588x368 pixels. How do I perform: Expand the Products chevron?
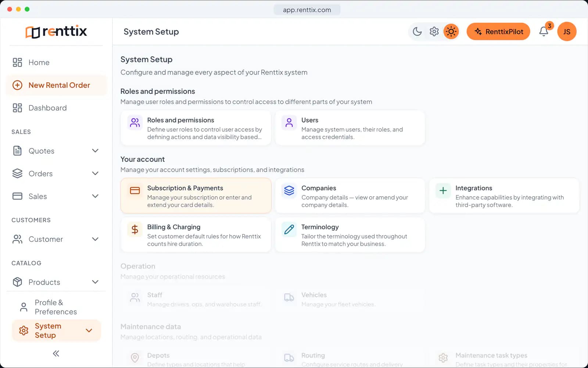tap(95, 282)
